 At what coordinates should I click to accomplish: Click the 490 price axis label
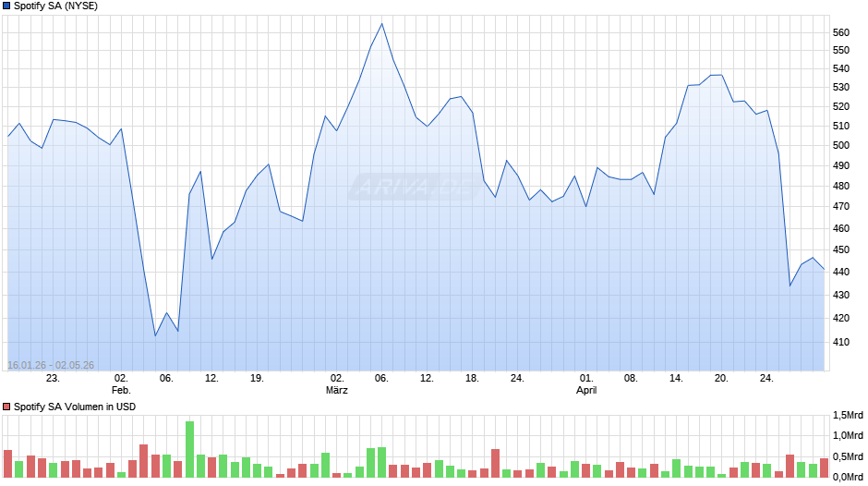point(841,165)
